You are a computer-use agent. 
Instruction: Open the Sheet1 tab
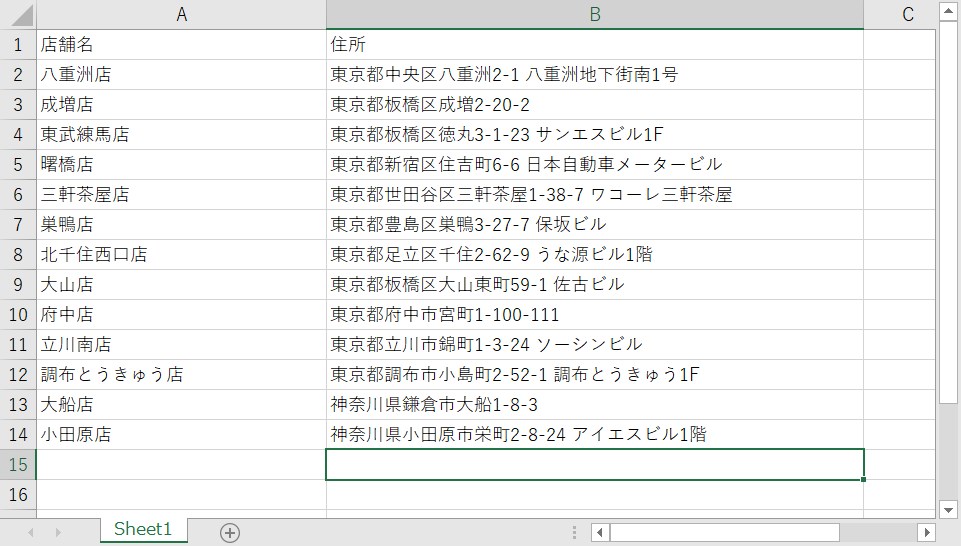tap(143, 529)
